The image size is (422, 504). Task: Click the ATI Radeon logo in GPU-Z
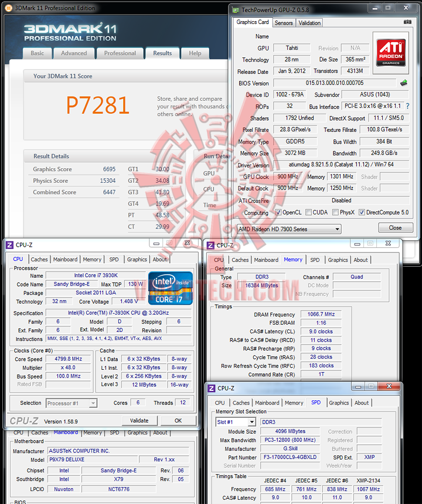click(391, 53)
